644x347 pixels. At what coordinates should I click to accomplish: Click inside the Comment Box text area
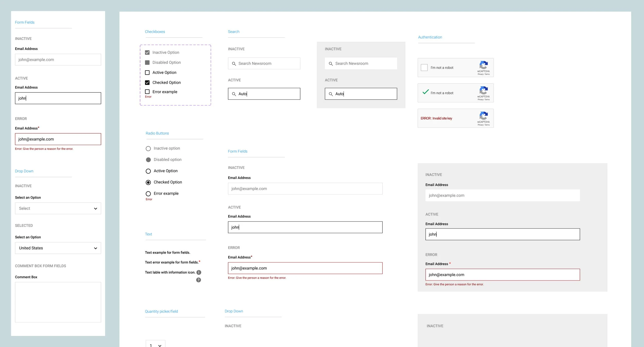coord(58,302)
